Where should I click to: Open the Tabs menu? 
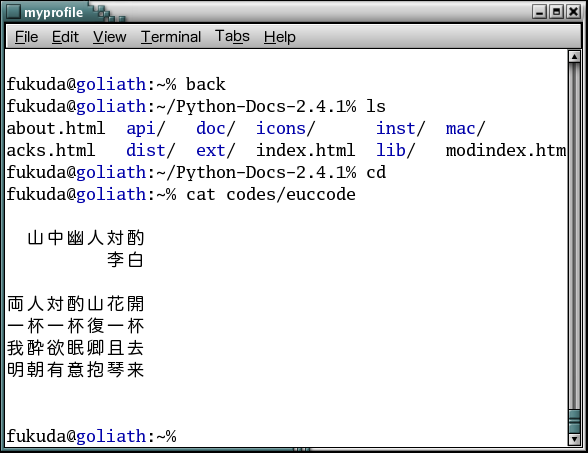point(232,36)
